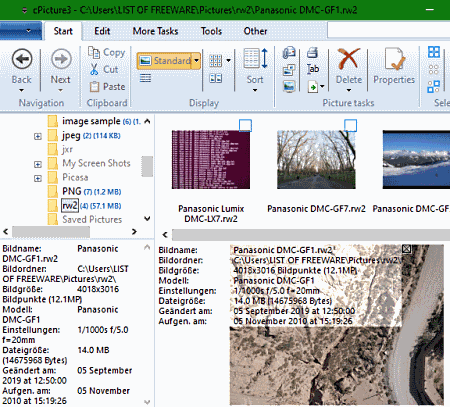450x407 pixels.
Task: Click folder tree horizontal scroll left arrow
Action: [6, 231]
